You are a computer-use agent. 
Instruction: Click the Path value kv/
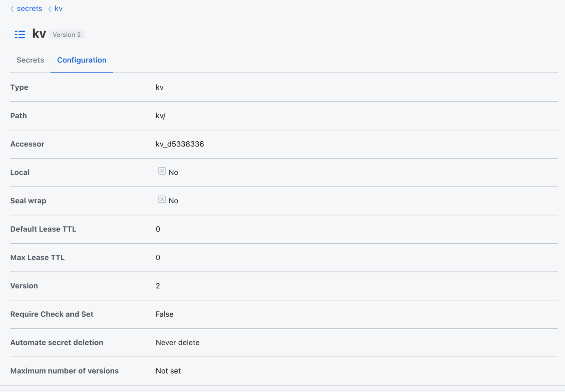click(161, 116)
